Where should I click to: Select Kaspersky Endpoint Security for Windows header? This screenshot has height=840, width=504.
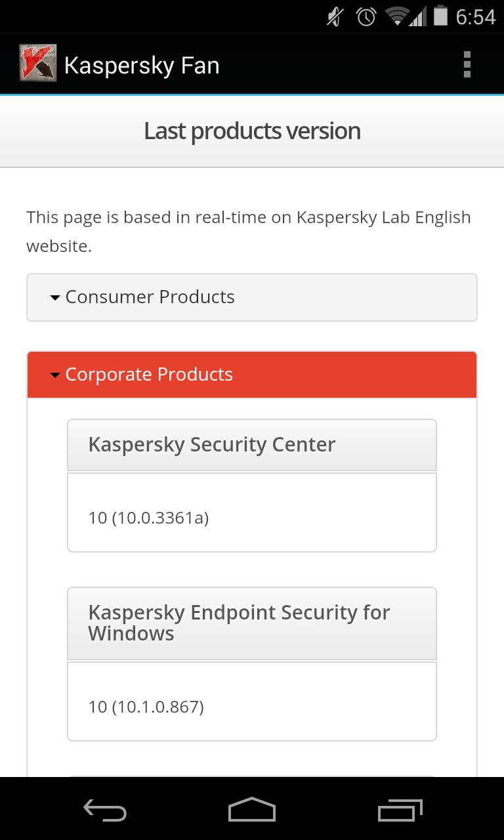[x=252, y=623]
